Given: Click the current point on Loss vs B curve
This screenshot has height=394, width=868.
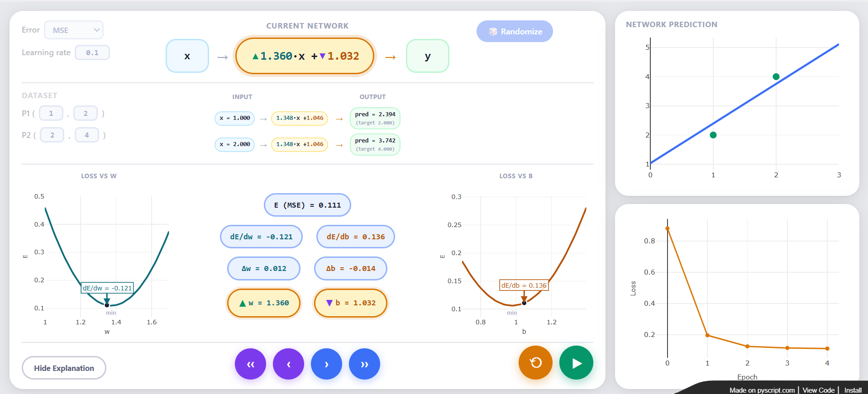Looking at the screenshot, I should (524, 303).
